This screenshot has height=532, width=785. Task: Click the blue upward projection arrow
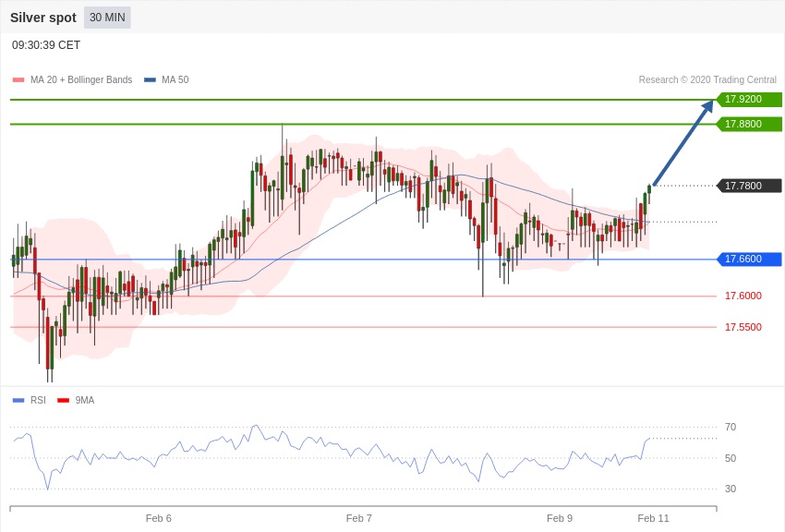click(x=682, y=144)
